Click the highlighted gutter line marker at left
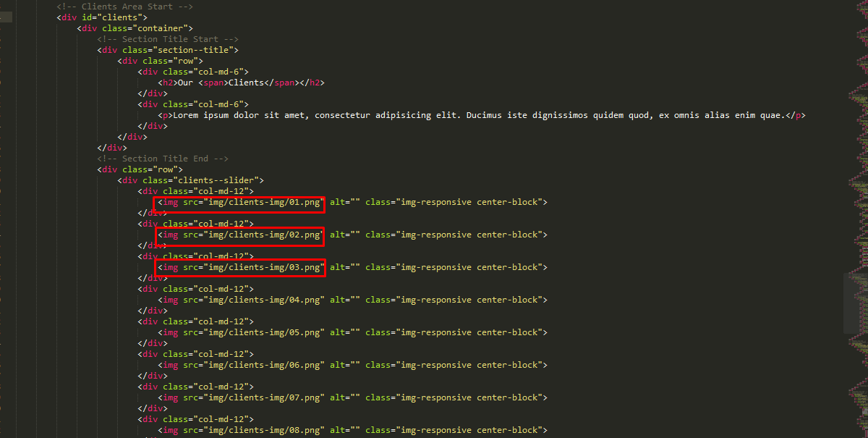 (x=6, y=17)
